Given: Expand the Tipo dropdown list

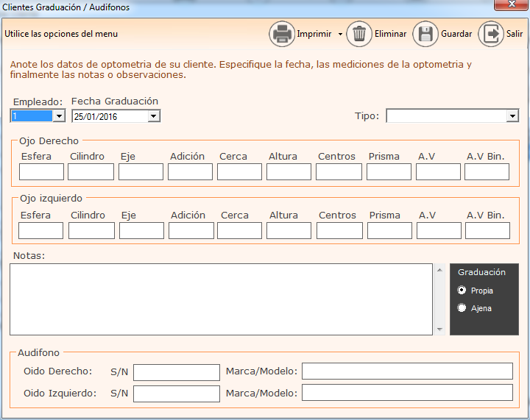Looking at the screenshot, I should [x=512, y=116].
